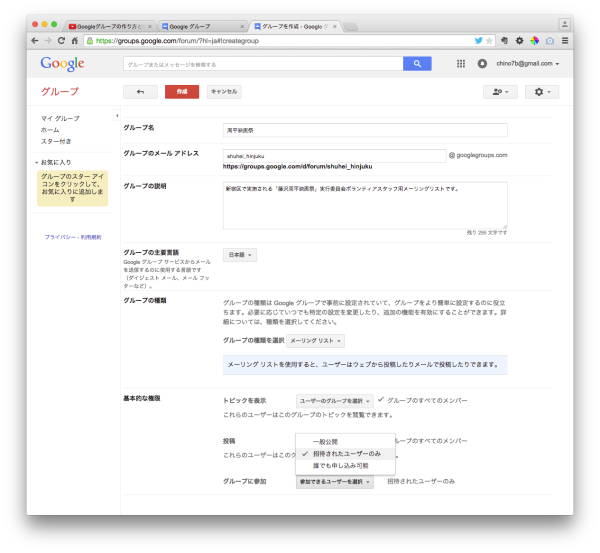This screenshot has height=553, width=600.
Task: Open notifications bell icon
Action: (482, 64)
